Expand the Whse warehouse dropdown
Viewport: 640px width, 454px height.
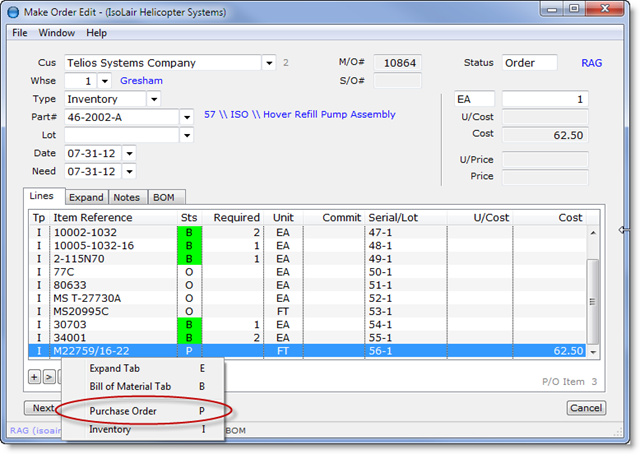tap(104, 81)
